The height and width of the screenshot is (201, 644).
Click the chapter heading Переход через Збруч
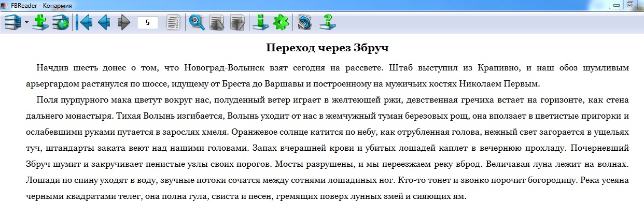tap(328, 48)
